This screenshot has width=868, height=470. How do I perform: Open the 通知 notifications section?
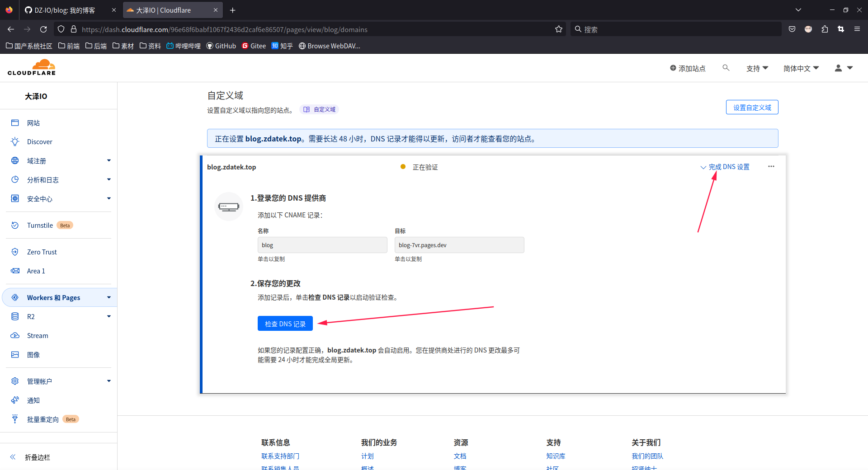click(x=33, y=400)
